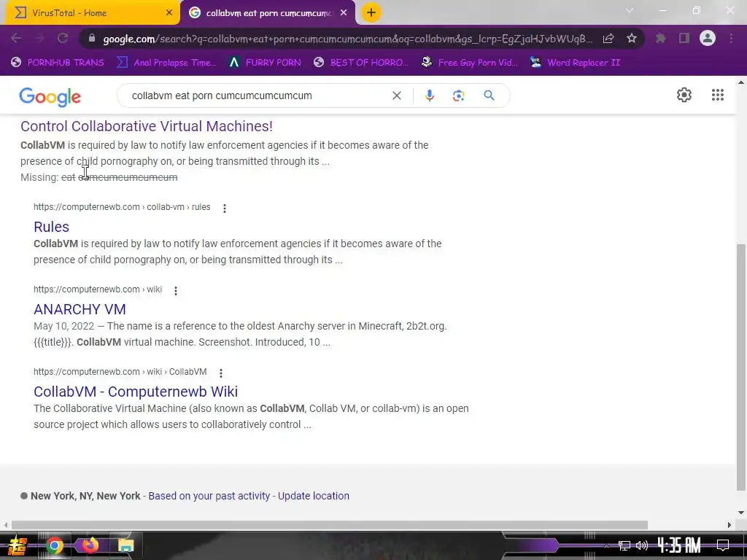Viewport: 747px width, 560px height.
Task: Open Chrome three-dot menu
Action: tap(731, 38)
